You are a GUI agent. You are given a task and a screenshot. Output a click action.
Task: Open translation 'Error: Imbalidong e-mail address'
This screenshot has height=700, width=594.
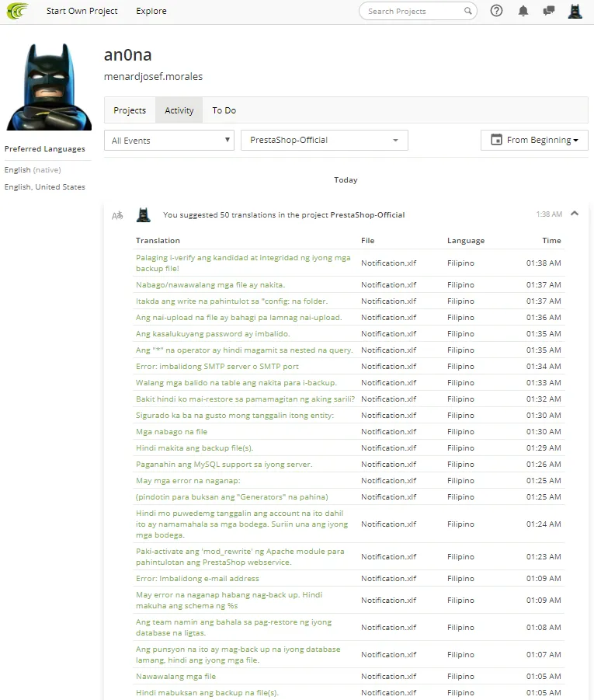tap(197, 578)
